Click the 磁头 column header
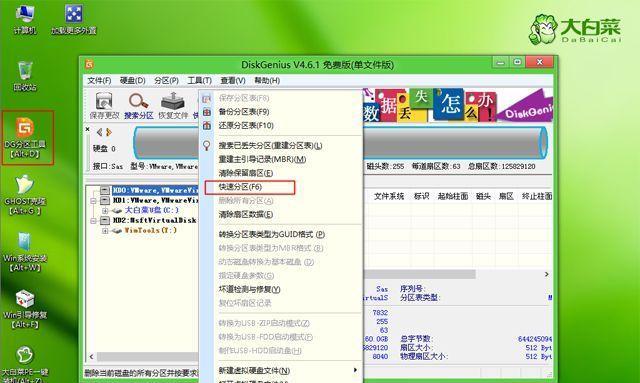Image resolution: width=640 pixels, height=383 pixels. pos(483,196)
